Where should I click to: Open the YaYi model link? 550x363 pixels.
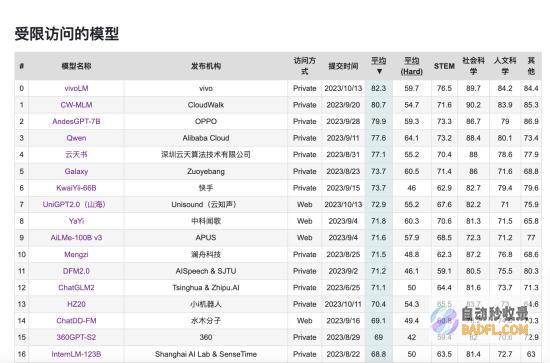click(76, 221)
